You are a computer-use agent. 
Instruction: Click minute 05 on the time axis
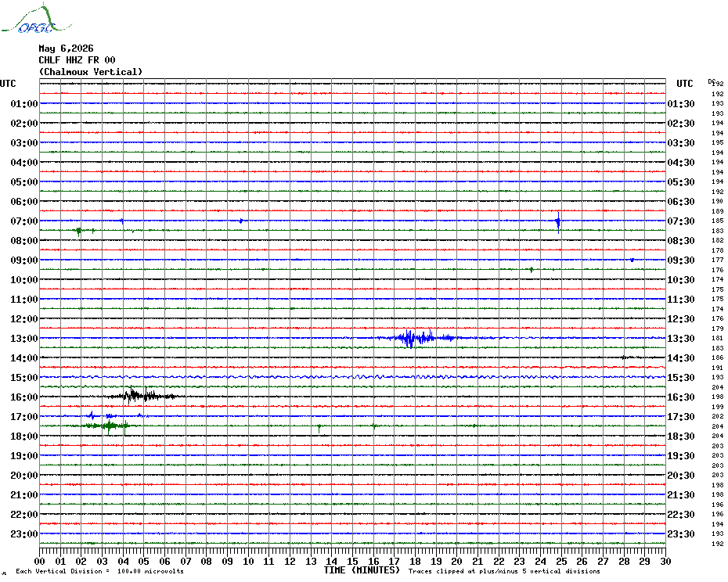143,562
